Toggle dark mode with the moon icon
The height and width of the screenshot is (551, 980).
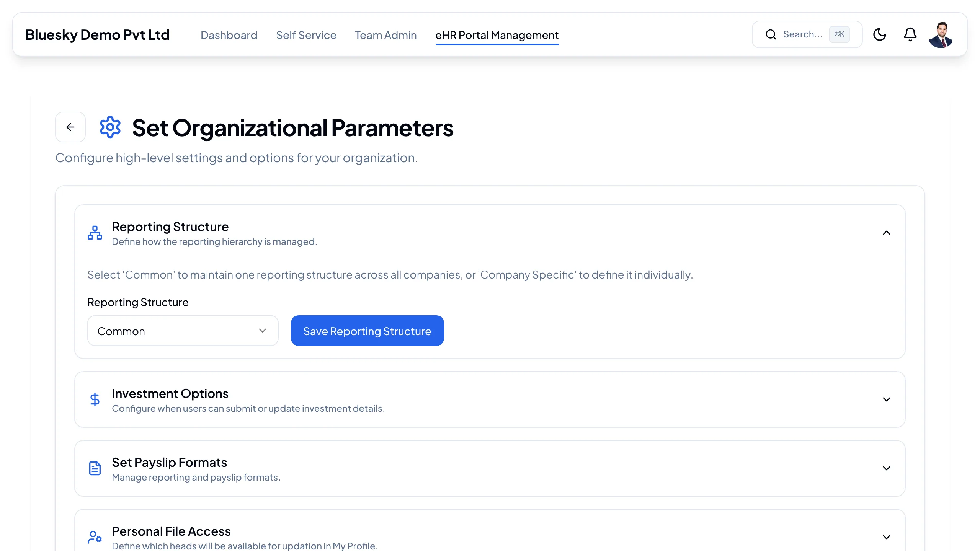[880, 34]
